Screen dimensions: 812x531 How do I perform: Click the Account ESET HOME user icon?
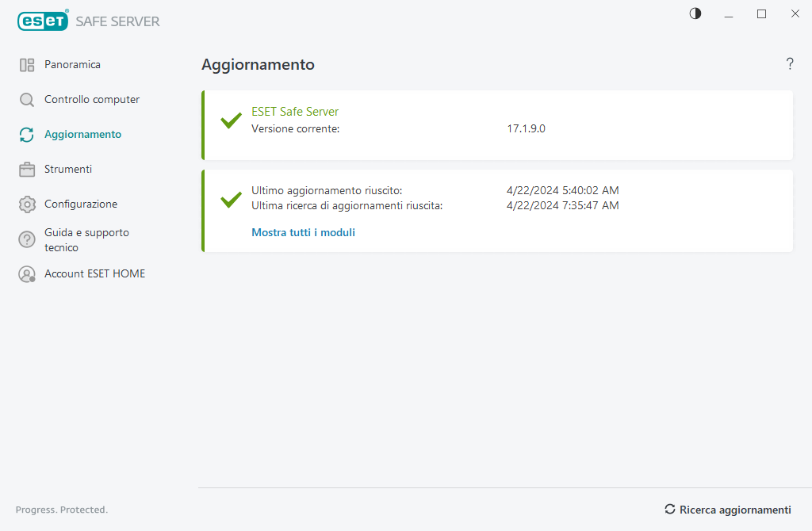pos(27,274)
